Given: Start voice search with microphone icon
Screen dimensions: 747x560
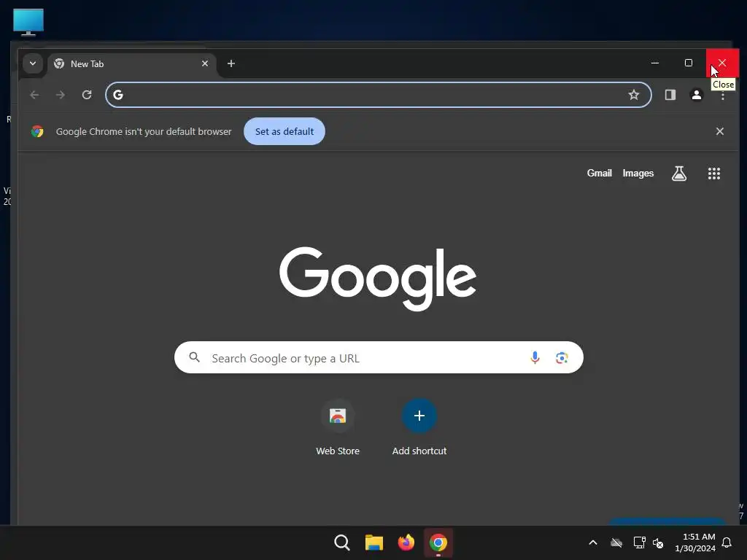Looking at the screenshot, I should [535, 357].
